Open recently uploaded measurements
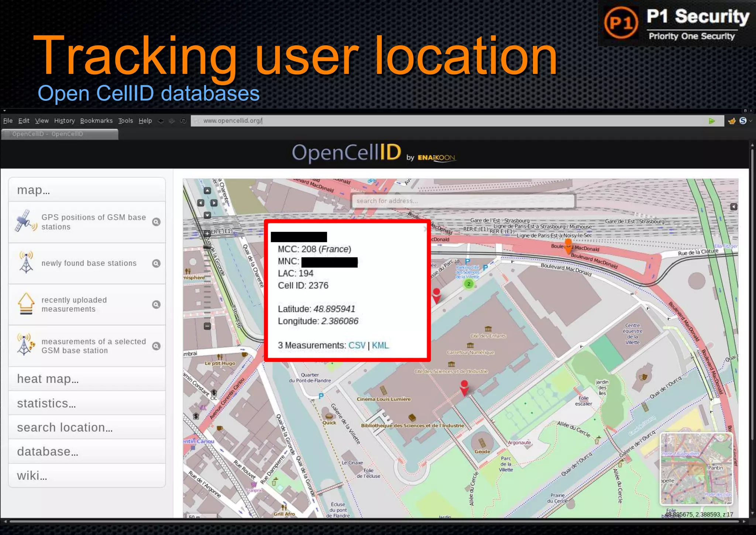The height and width of the screenshot is (535, 756). tap(74, 305)
